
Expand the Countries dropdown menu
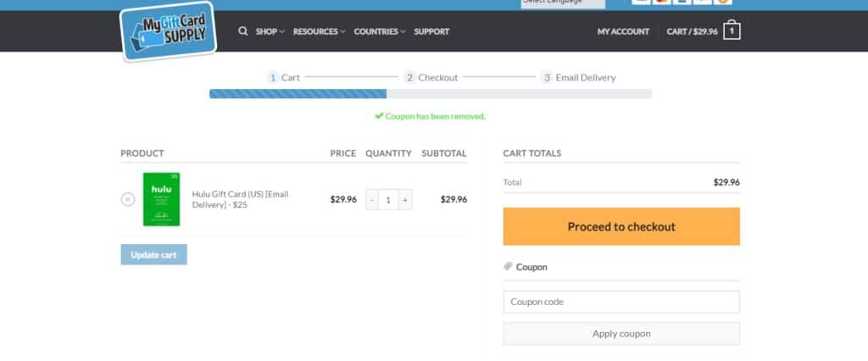[x=379, y=31]
